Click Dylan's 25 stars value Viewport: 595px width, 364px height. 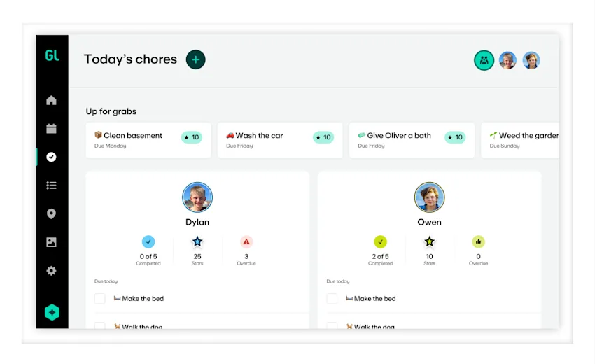[x=197, y=257]
